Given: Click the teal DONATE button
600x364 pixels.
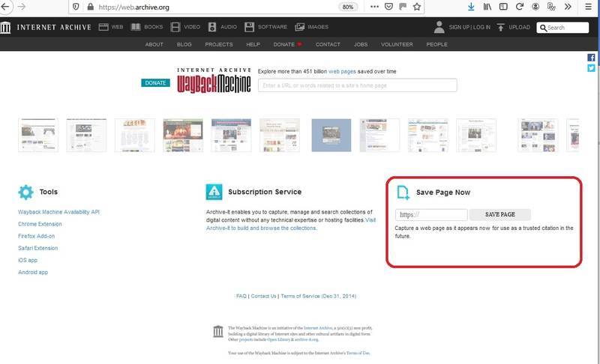Looking at the screenshot, I should click(155, 83).
